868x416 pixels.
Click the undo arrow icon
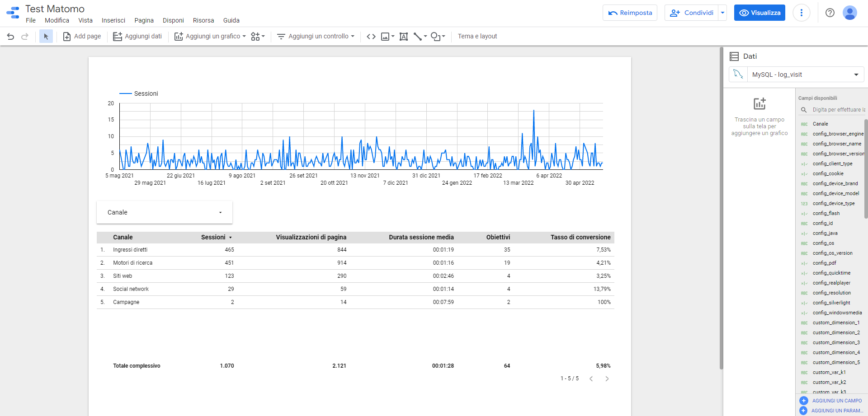click(x=10, y=37)
